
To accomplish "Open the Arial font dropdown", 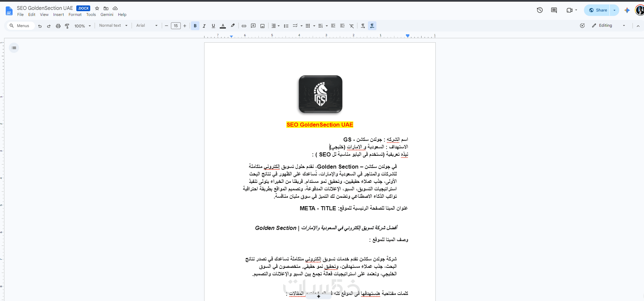I will click(x=147, y=25).
